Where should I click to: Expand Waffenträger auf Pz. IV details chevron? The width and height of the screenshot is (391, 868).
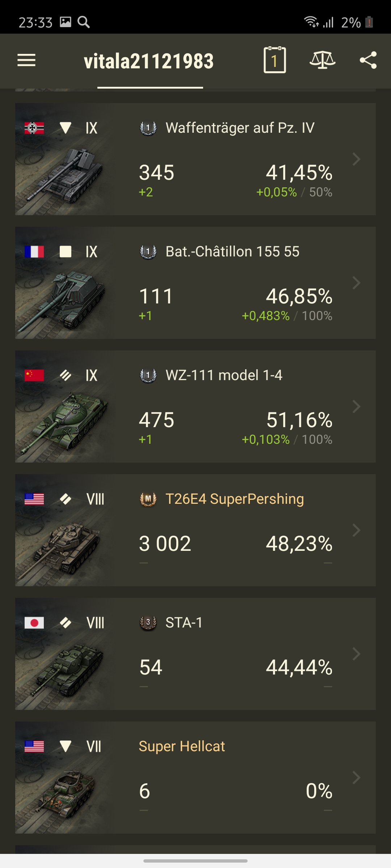(357, 159)
